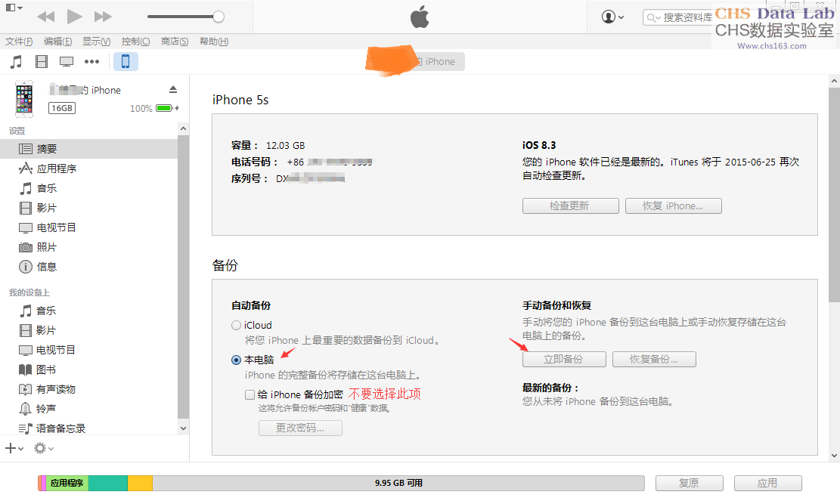
Task: Show more libraries via three-dot icon
Action: click(91, 62)
